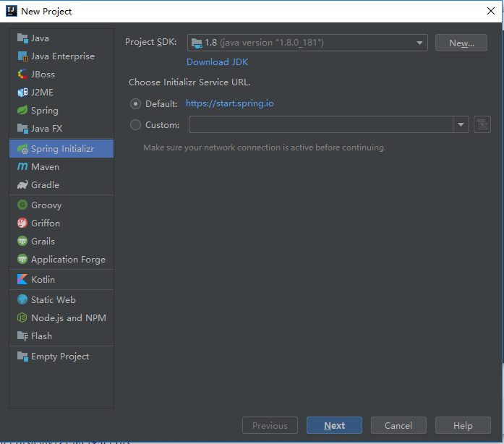The image size is (504, 444).
Task: Click the Flash folder icon
Action: coord(22,336)
